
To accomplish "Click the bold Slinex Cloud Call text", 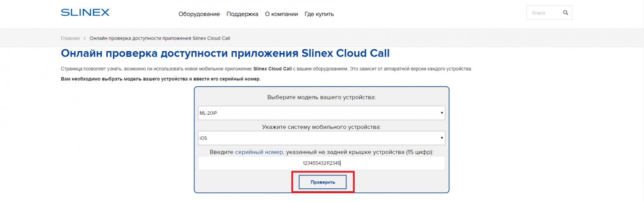I will pos(272,69).
